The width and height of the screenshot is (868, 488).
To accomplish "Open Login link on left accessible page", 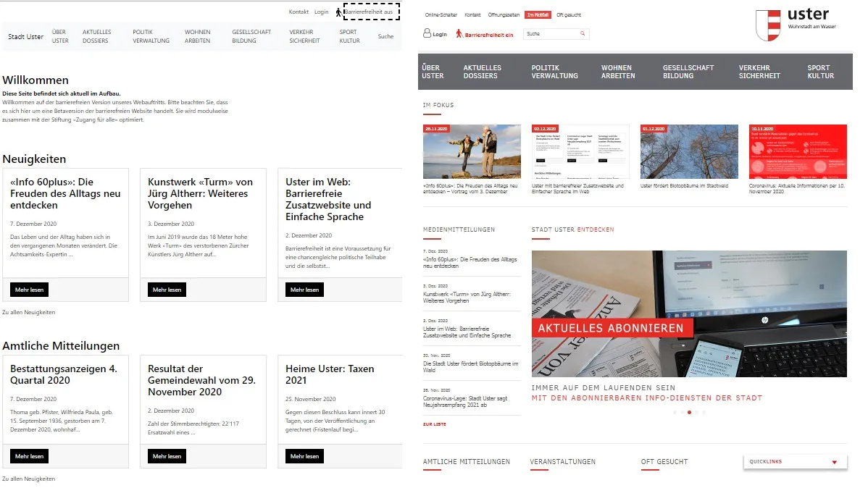I will point(321,12).
